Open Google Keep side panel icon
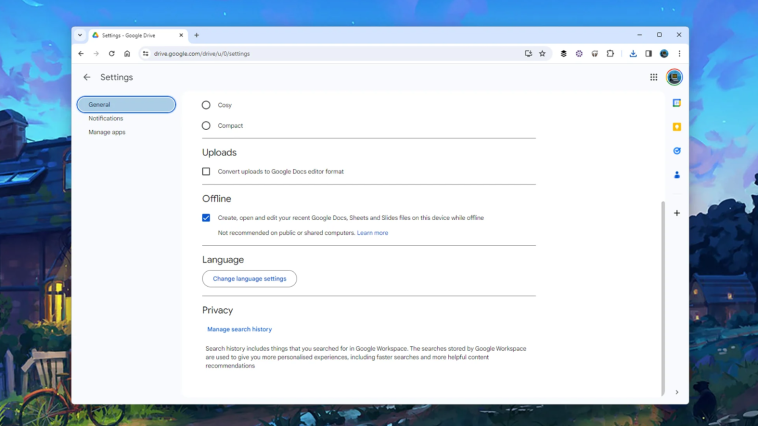 (677, 127)
